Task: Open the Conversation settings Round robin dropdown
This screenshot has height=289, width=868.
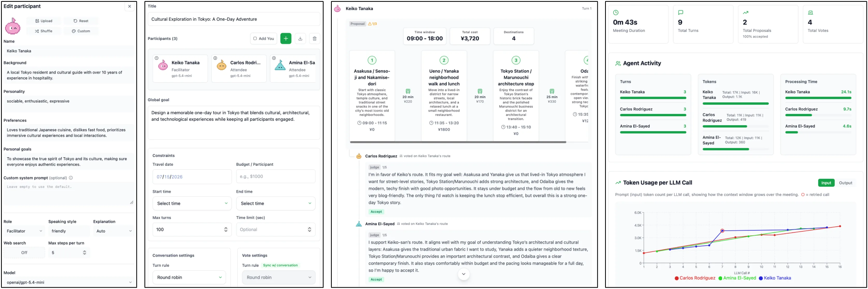Action: (x=189, y=278)
